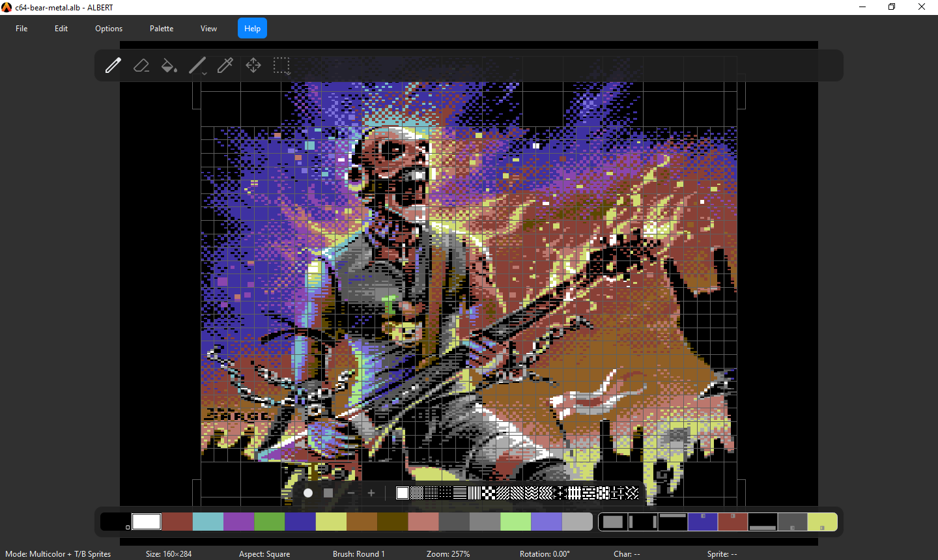Click the highlighted Help menu

(253, 29)
